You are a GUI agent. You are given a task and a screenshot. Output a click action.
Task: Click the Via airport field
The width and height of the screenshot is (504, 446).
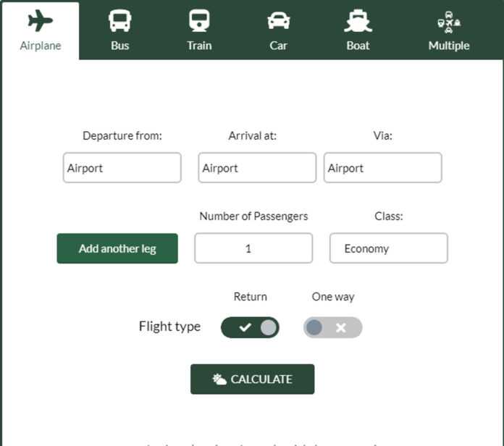382,168
